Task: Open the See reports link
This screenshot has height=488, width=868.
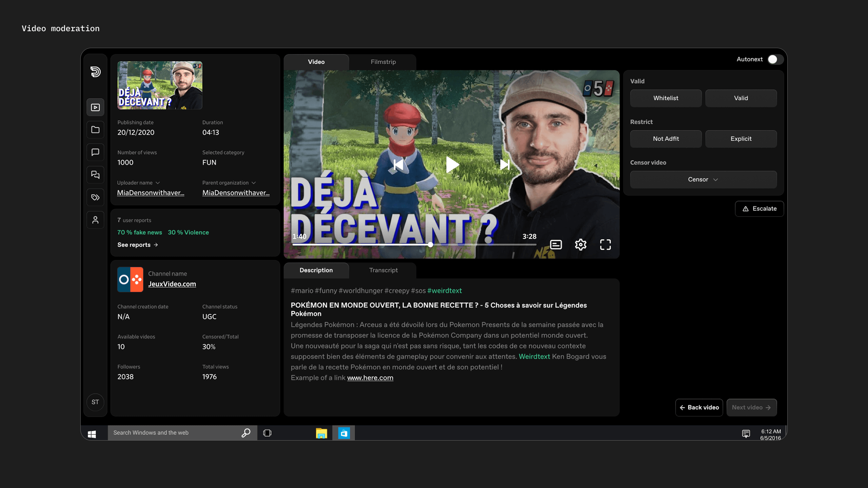Action: 137,245
